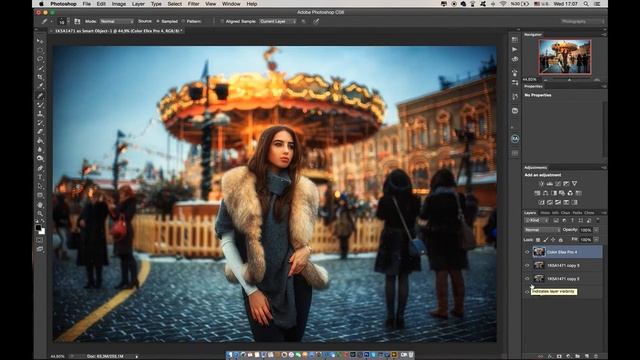
Task: Select the Pen tool
Action: (40, 168)
